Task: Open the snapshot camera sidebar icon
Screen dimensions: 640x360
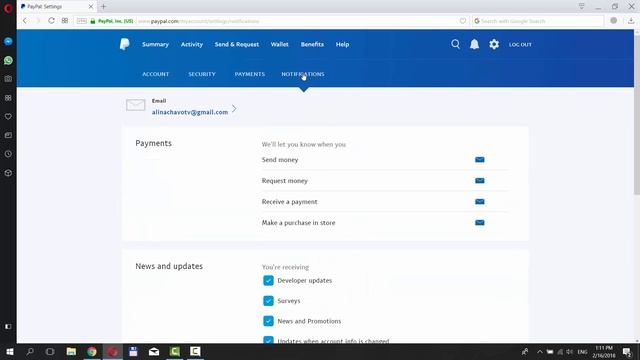Action: (8, 79)
